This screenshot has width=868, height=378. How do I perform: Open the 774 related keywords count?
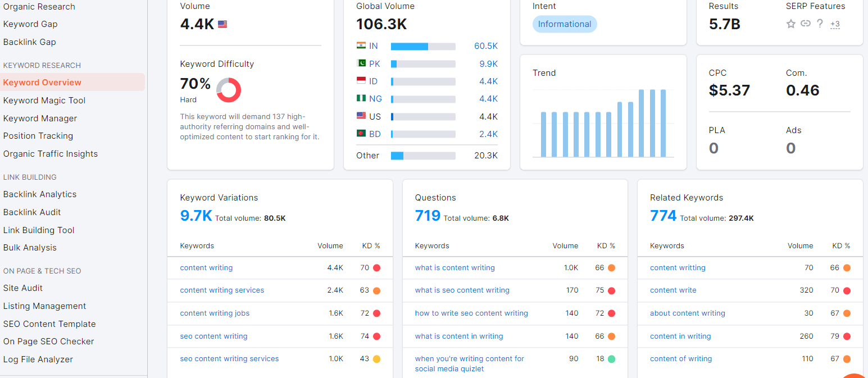[x=663, y=216]
